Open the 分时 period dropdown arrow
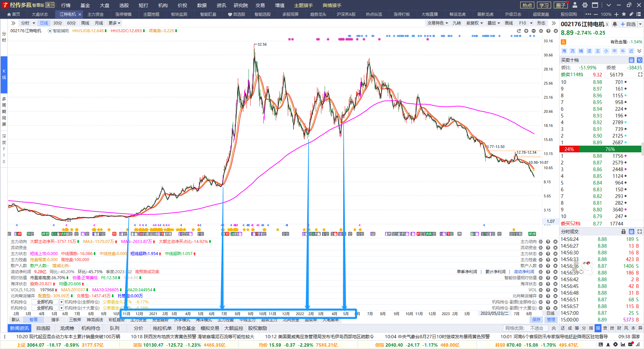This screenshot has width=644, height=349. pos(34,23)
